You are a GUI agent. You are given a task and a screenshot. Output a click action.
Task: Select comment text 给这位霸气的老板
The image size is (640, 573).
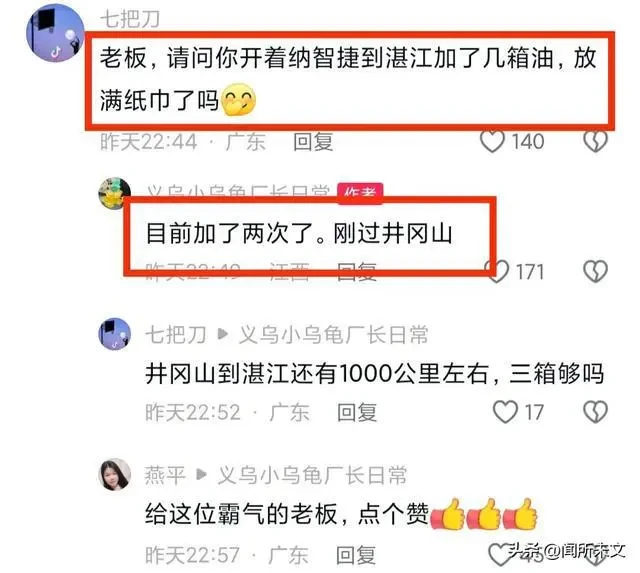(241, 515)
